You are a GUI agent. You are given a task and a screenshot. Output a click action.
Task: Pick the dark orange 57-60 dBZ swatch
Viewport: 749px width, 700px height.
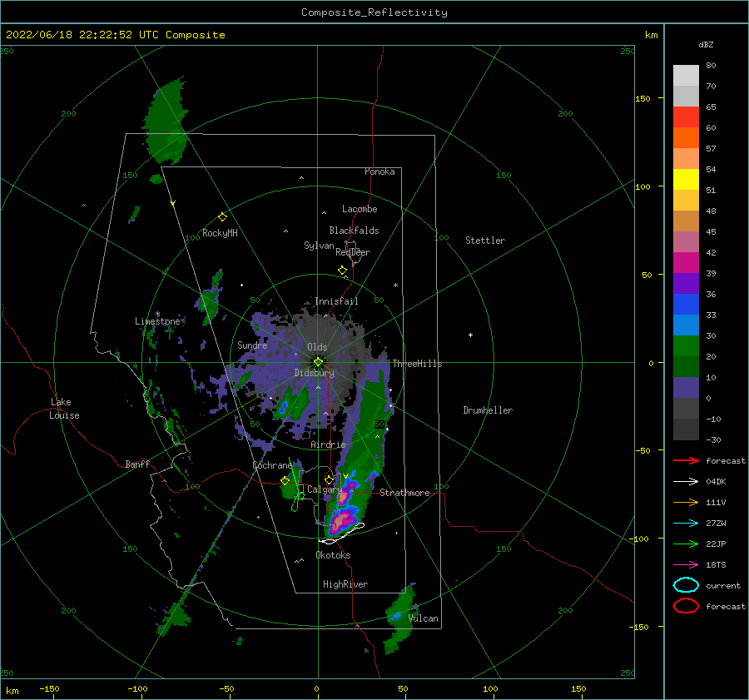point(686,137)
